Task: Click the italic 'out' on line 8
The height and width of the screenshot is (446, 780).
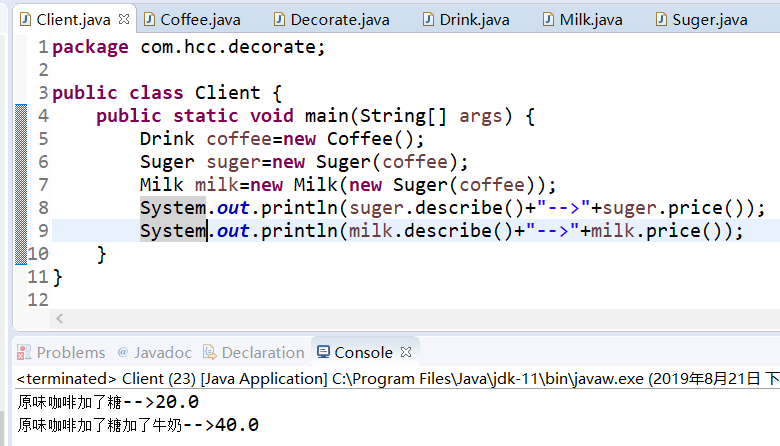Action: point(233,208)
